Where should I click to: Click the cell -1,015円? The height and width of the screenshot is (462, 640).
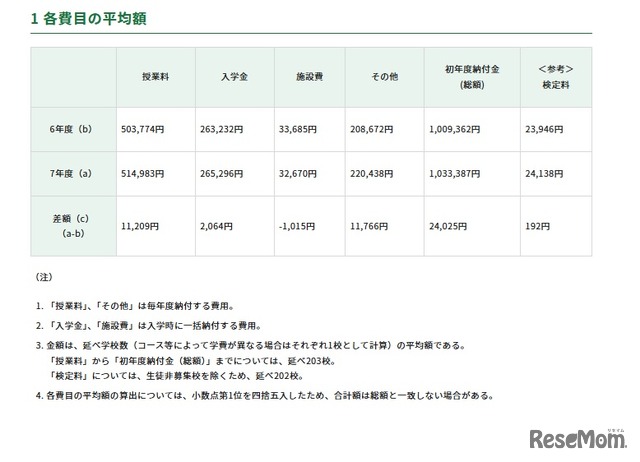[x=309, y=226]
